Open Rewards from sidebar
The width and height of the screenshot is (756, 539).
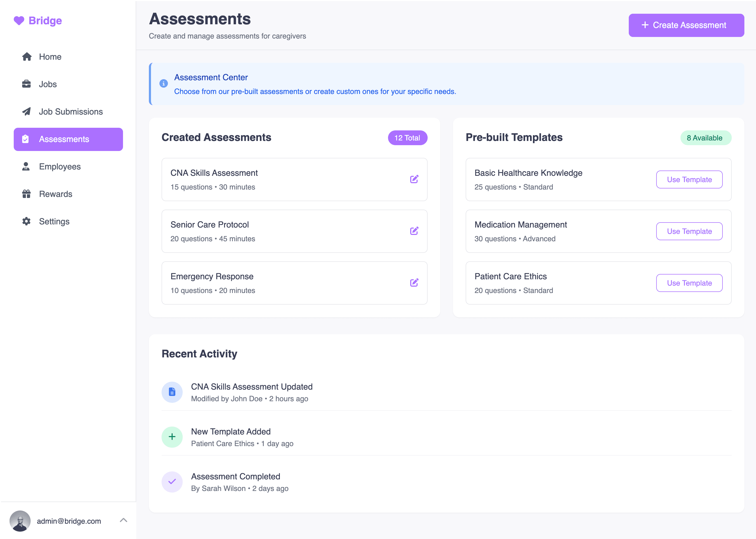[55, 194]
